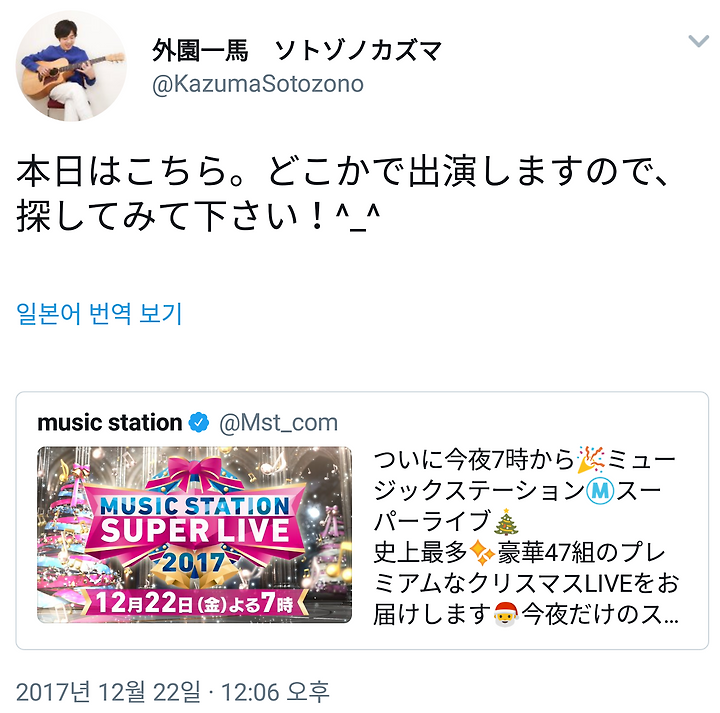Open the quoted tweet text starting ついに今夜7時から
Viewport: 720px width, 713px height.
tap(526, 537)
